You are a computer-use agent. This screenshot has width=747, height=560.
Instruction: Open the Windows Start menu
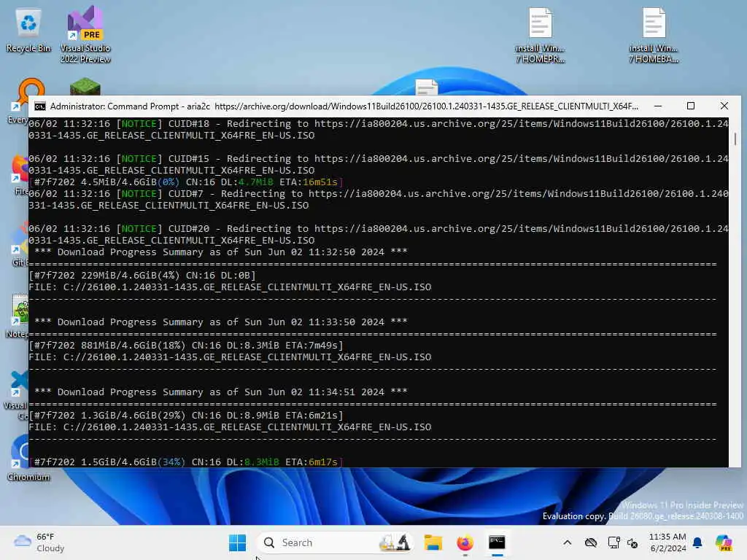point(237,542)
